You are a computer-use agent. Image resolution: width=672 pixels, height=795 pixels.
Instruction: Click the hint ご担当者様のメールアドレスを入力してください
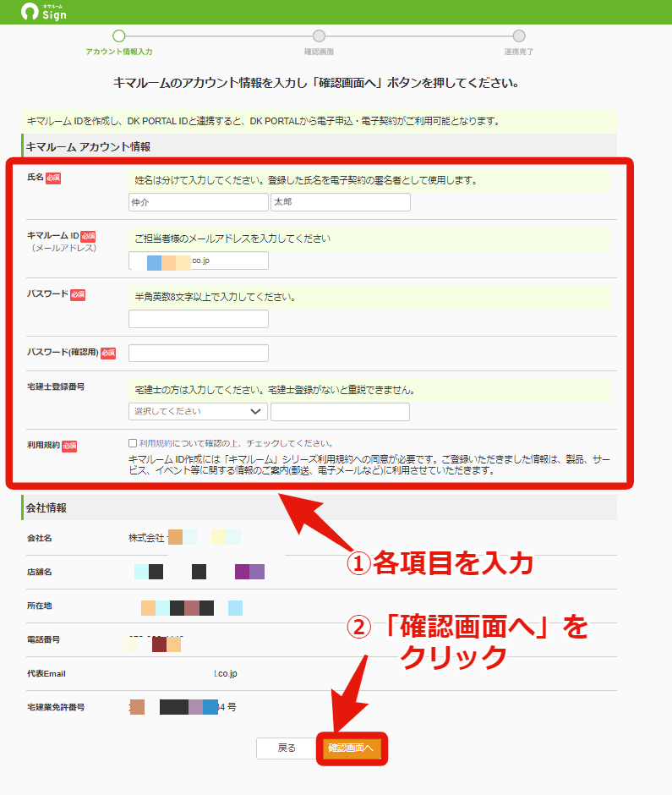coord(232,238)
